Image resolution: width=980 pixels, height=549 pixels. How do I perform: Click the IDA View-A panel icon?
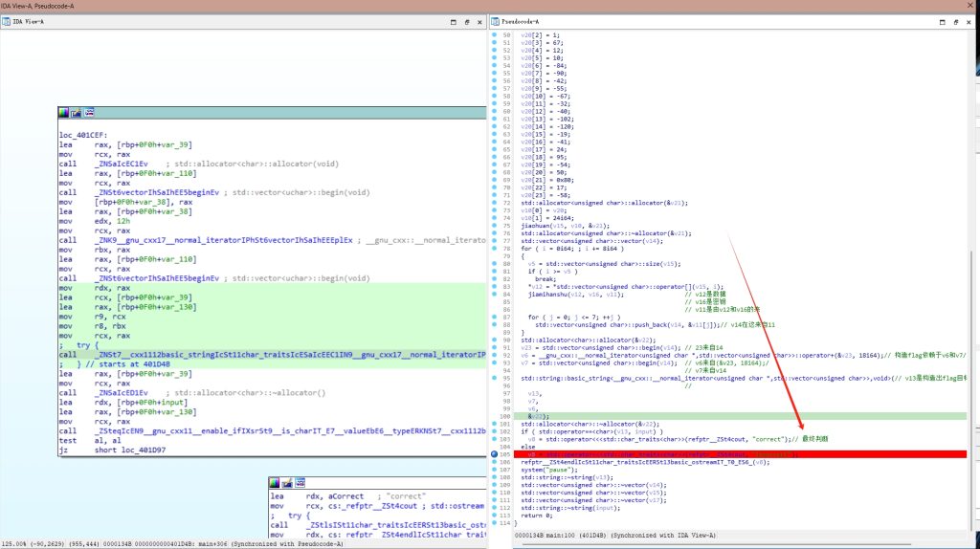pyautogui.click(x=7, y=22)
